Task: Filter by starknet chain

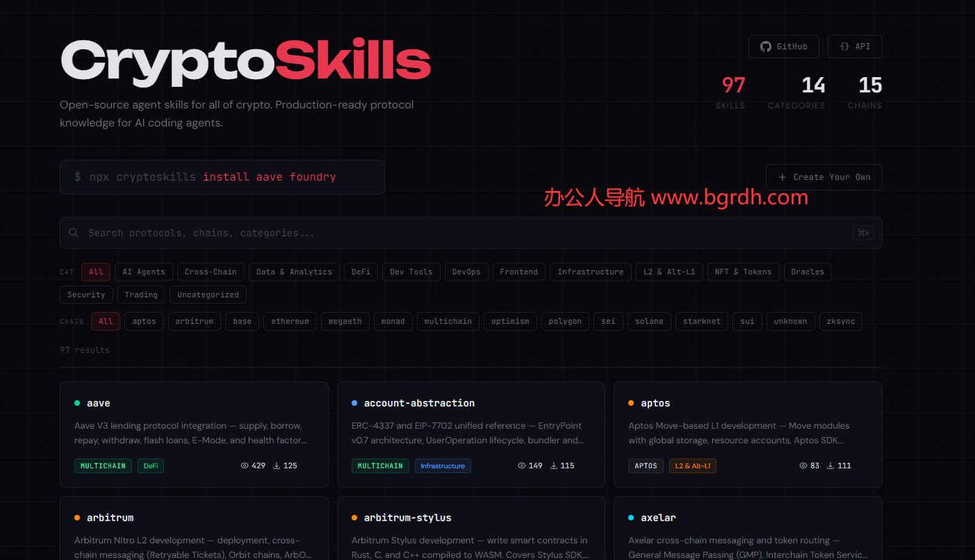Action: pyautogui.click(x=702, y=321)
